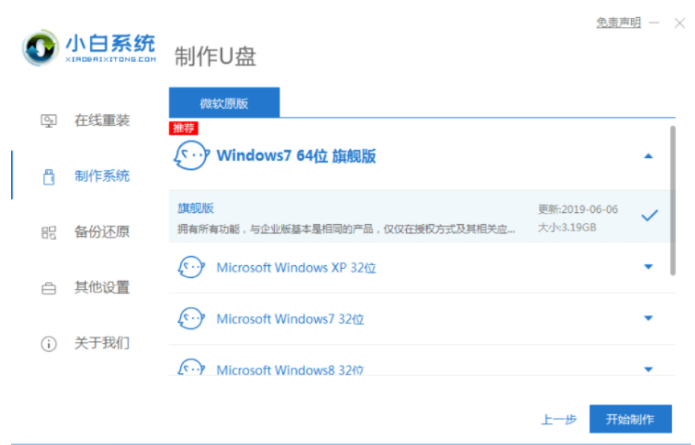
Task: Expand the Microsoft Windows XP 32位 arrow
Action: coord(648,267)
